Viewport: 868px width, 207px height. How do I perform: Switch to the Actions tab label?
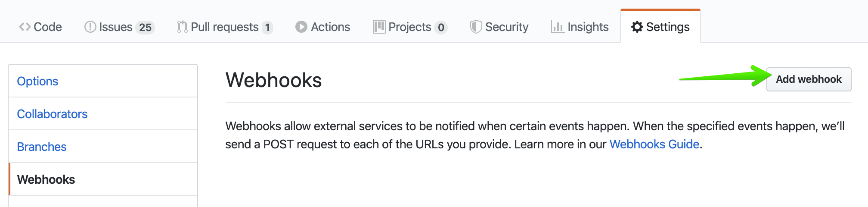330,27
